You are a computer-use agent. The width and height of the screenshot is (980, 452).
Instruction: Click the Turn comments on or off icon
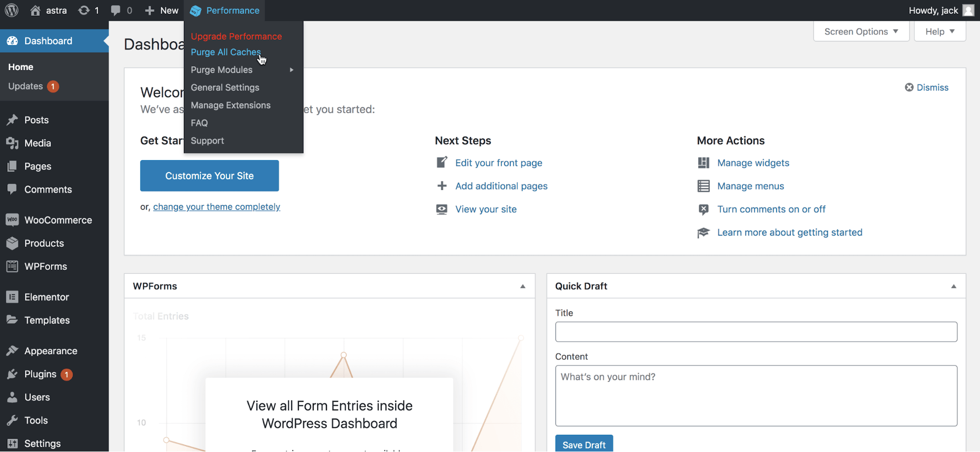coord(704,210)
